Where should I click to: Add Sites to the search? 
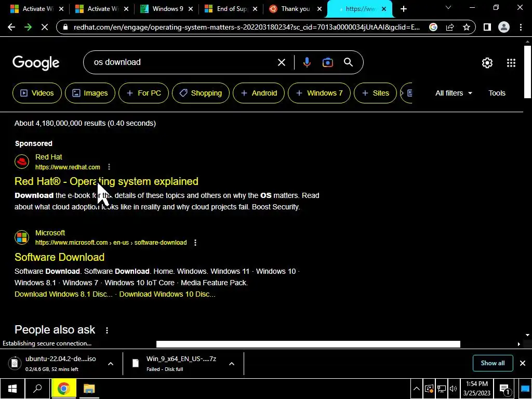pos(375,93)
